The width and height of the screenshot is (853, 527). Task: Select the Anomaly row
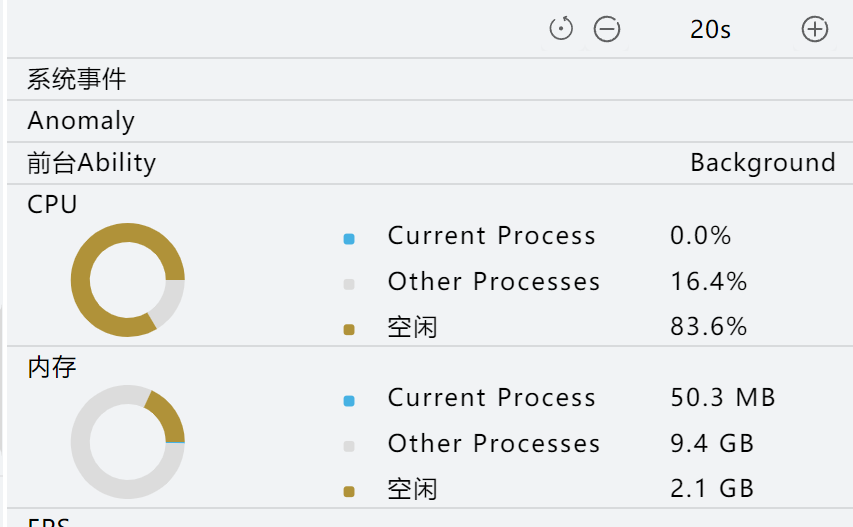tap(430, 121)
